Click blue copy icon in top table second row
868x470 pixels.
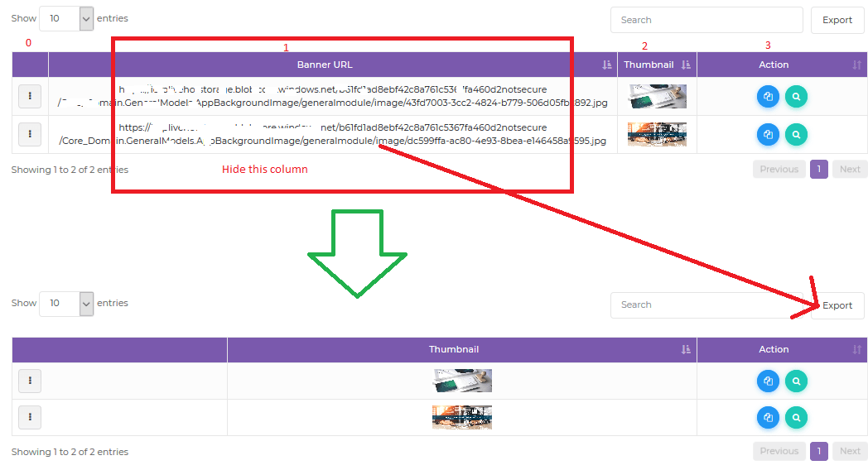[x=768, y=134]
